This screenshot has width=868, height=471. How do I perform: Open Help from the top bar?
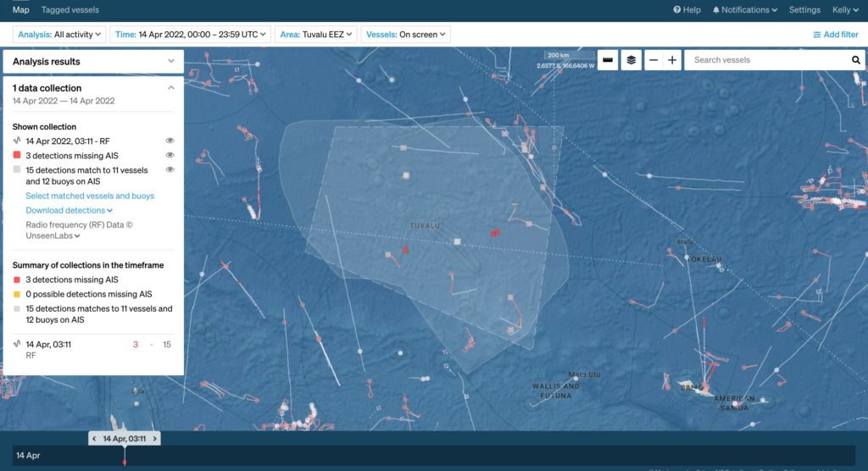(687, 10)
